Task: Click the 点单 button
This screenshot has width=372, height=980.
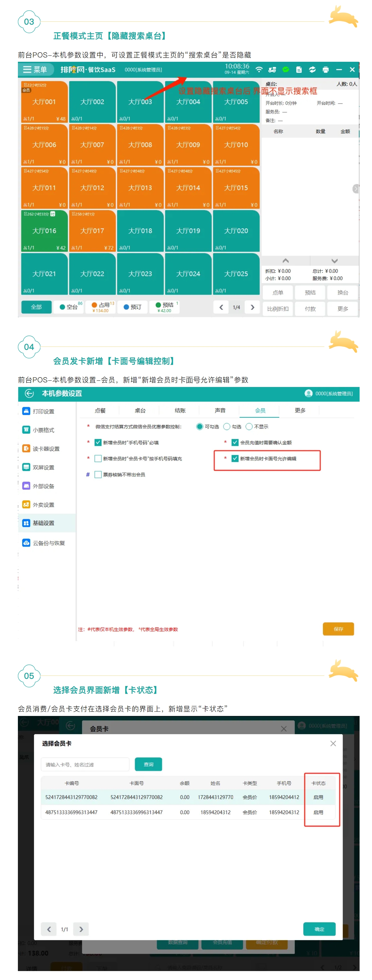Action: point(278,293)
